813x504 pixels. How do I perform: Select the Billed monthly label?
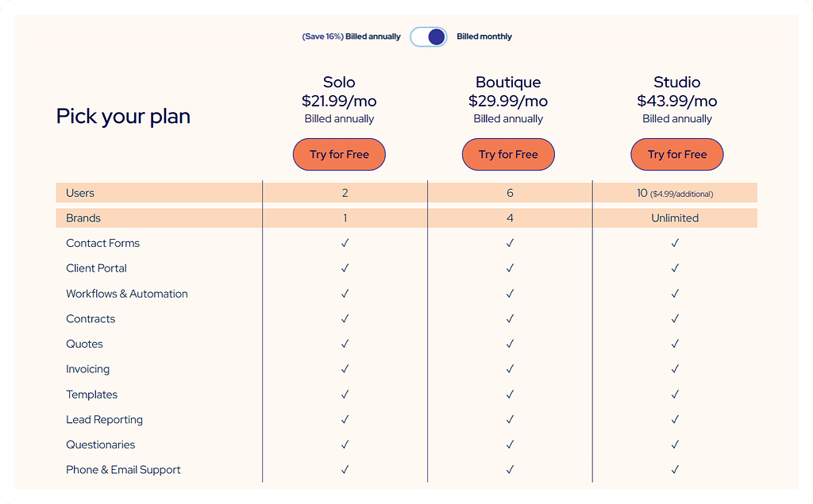click(x=484, y=37)
